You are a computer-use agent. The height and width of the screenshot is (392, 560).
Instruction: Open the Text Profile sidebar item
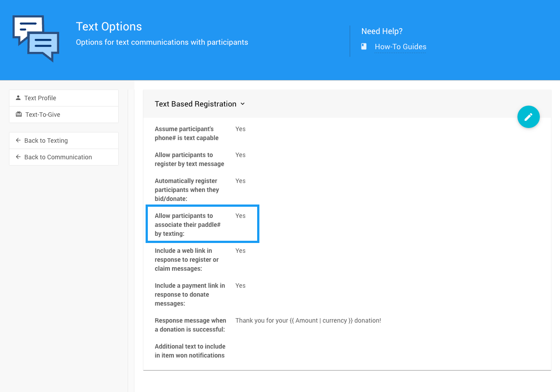coord(40,98)
